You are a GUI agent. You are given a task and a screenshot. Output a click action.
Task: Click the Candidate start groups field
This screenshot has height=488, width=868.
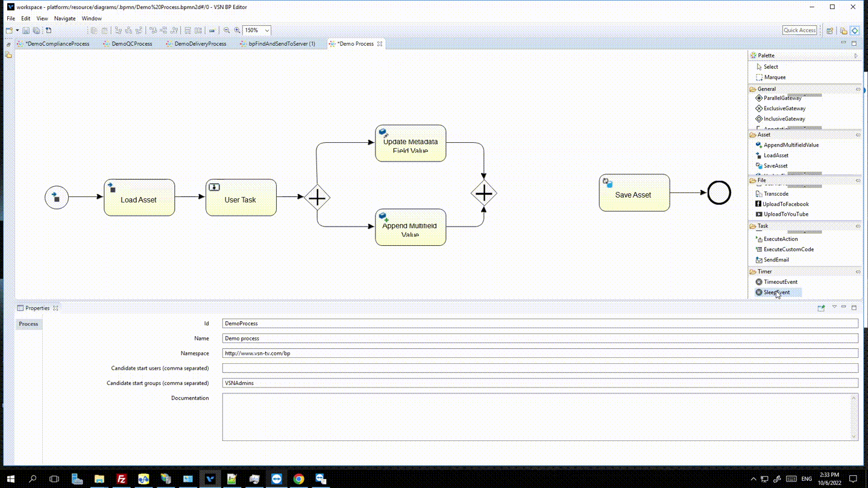[x=540, y=383]
